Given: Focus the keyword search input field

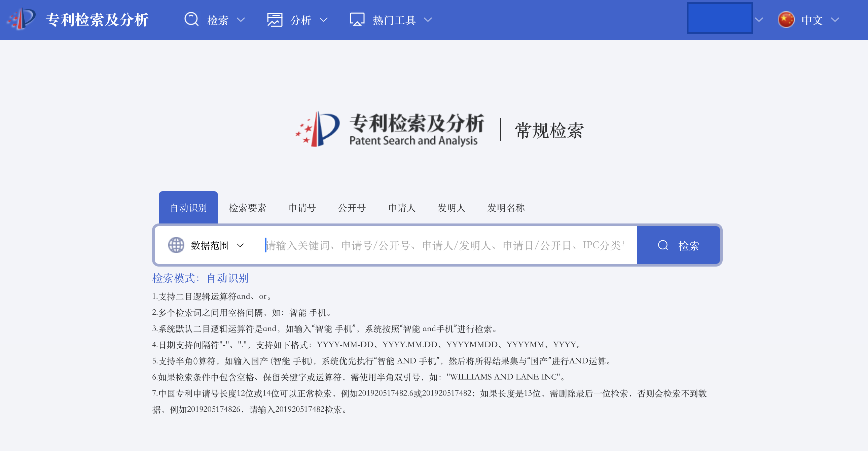Looking at the screenshot, I should pos(445,245).
